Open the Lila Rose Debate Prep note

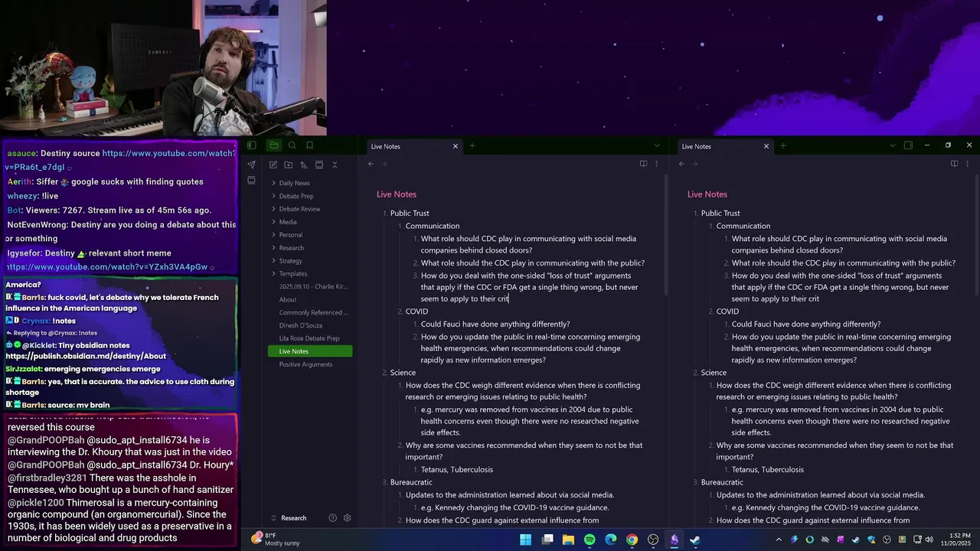pyautogui.click(x=310, y=338)
